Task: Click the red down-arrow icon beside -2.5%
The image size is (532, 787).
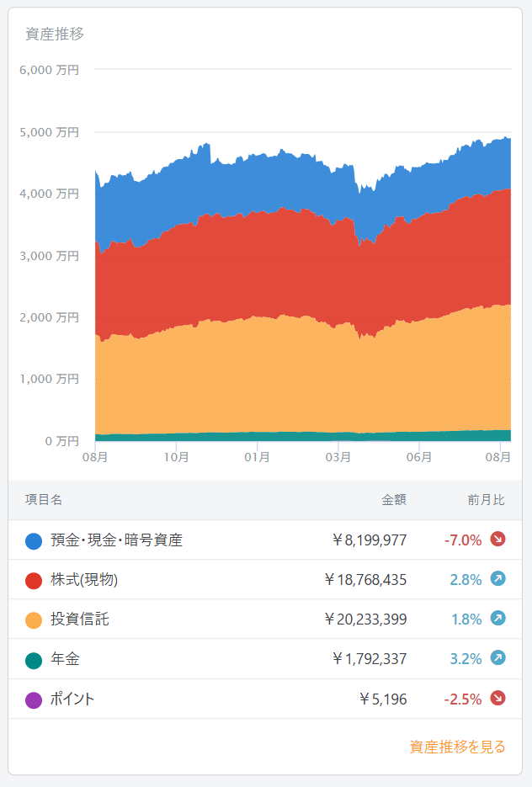Action: (498, 698)
